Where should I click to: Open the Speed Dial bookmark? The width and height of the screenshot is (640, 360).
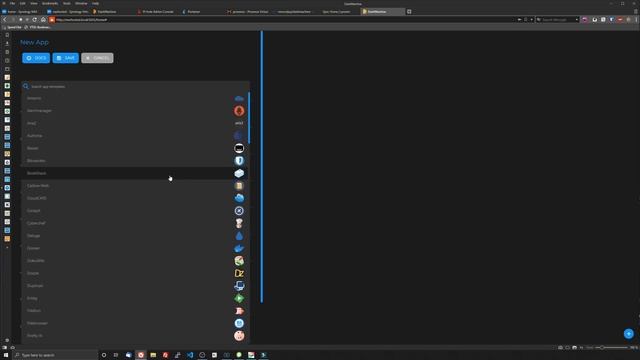pos(12,27)
